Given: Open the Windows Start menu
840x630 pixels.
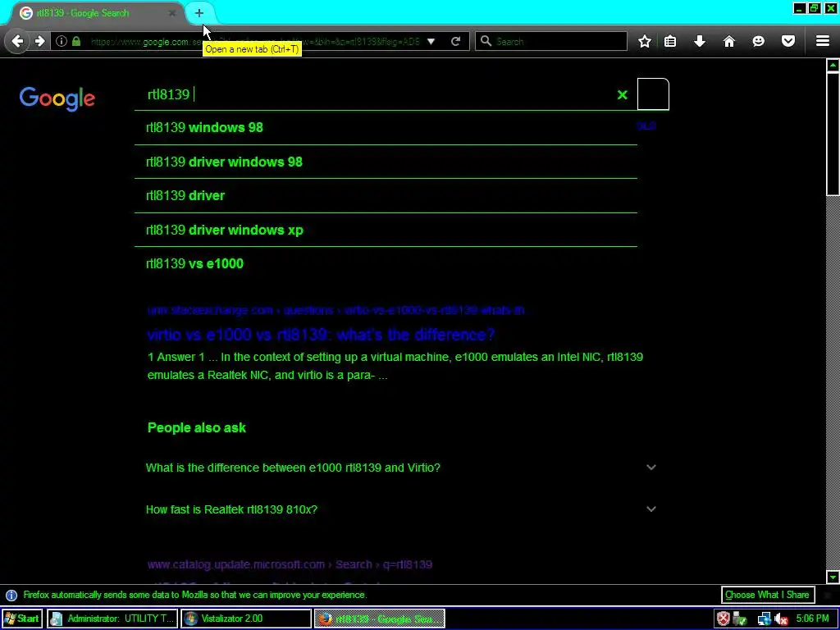Looking at the screenshot, I should (x=22, y=619).
